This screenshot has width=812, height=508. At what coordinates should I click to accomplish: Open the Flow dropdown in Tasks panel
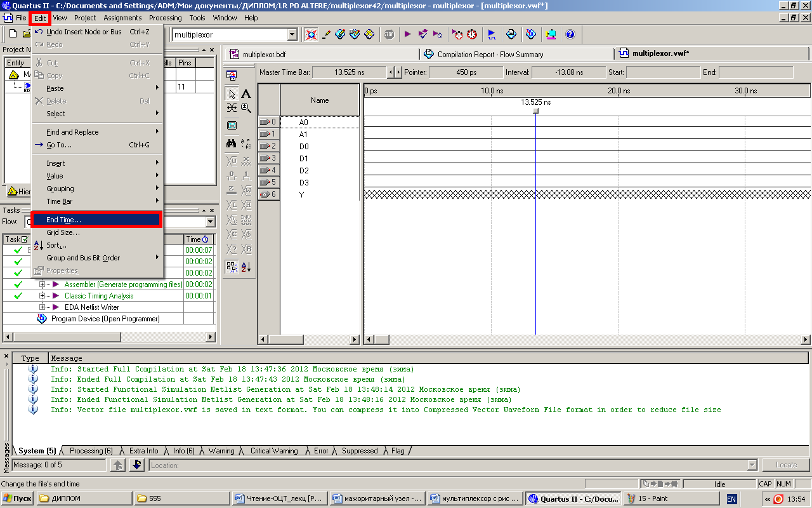click(x=211, y=222)
